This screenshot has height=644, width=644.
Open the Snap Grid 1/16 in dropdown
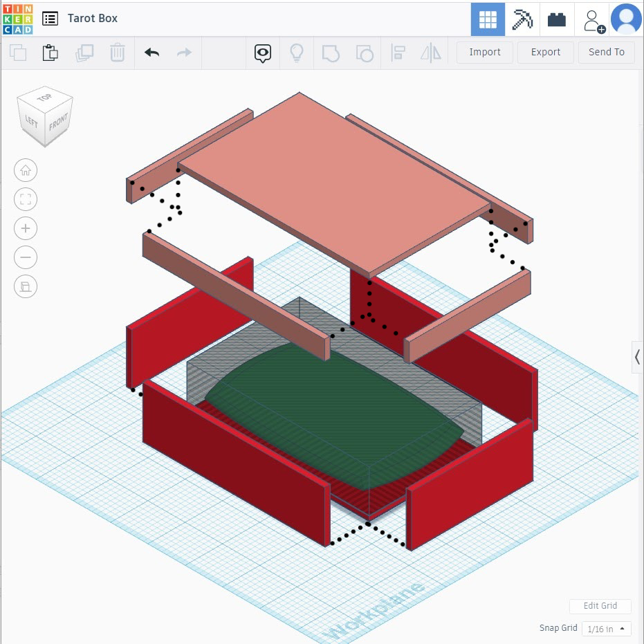click(606, 628)
